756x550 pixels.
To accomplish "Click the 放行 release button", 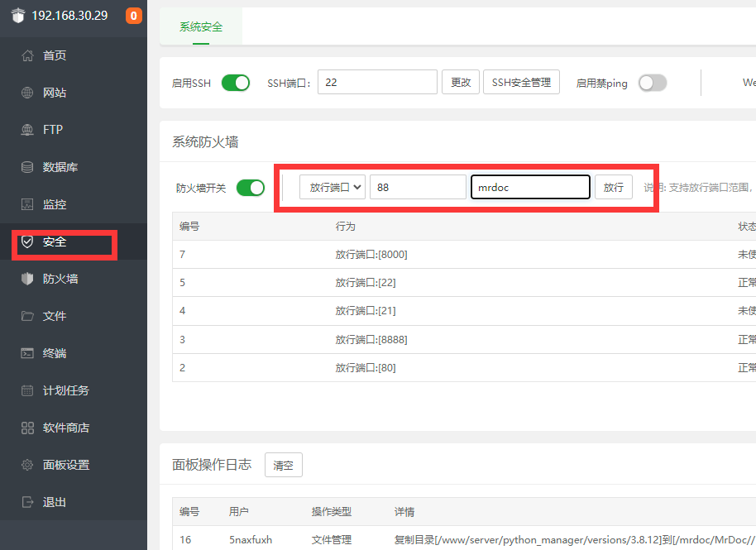I will coord(614,187).
